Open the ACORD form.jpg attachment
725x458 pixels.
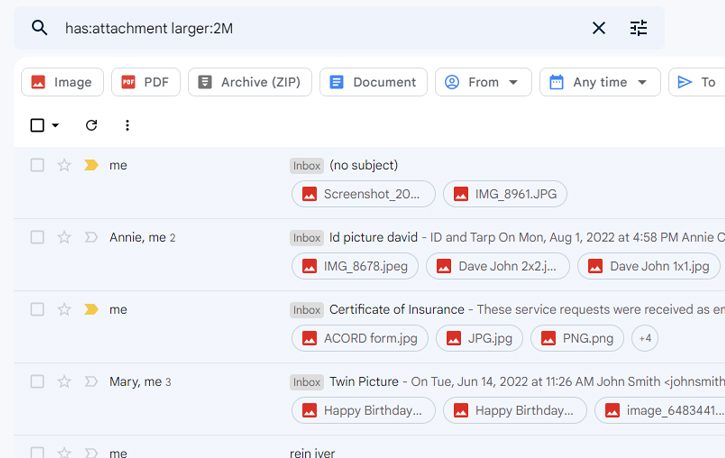pos(360,338)
